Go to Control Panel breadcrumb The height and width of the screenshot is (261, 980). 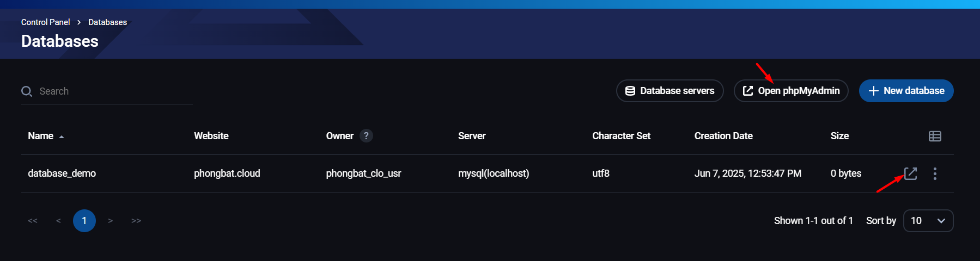click(45, 22)
